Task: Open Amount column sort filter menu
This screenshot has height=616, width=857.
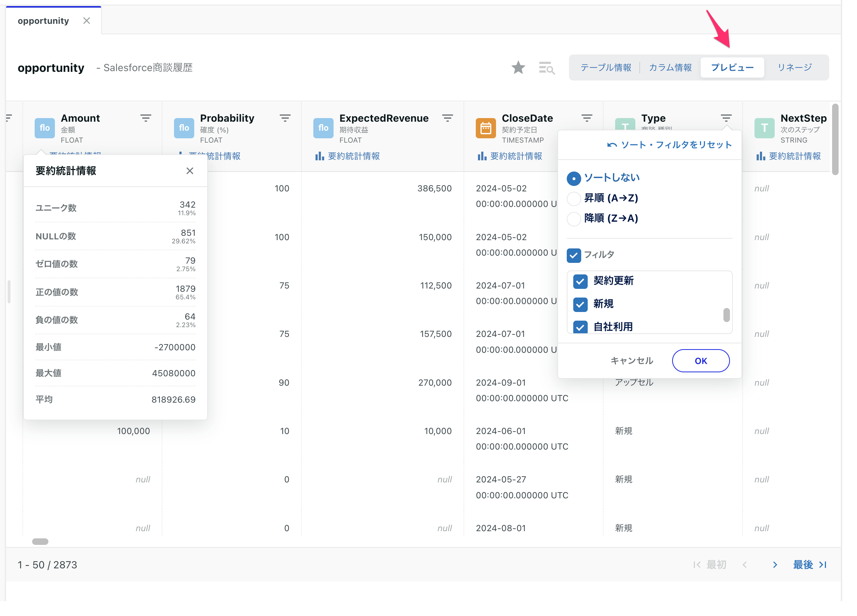Action: pos(146,118)
